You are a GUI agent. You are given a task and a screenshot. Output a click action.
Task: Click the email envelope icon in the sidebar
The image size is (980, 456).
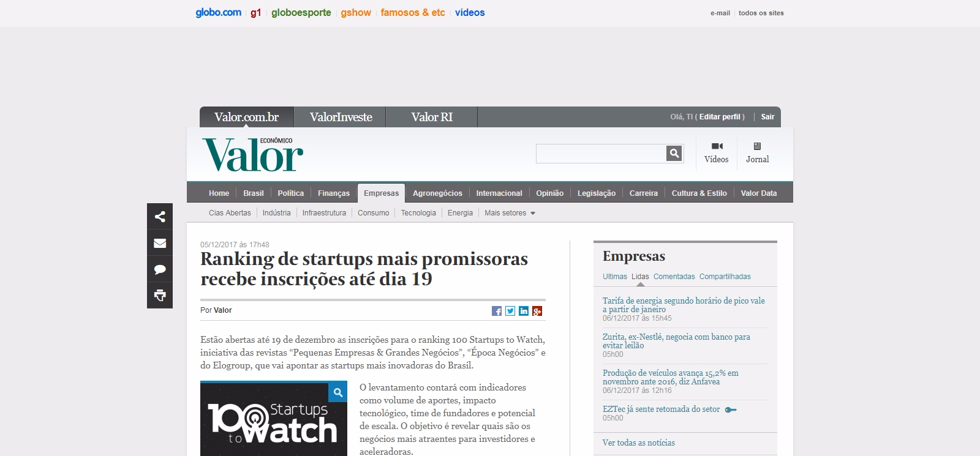[160, 243]
